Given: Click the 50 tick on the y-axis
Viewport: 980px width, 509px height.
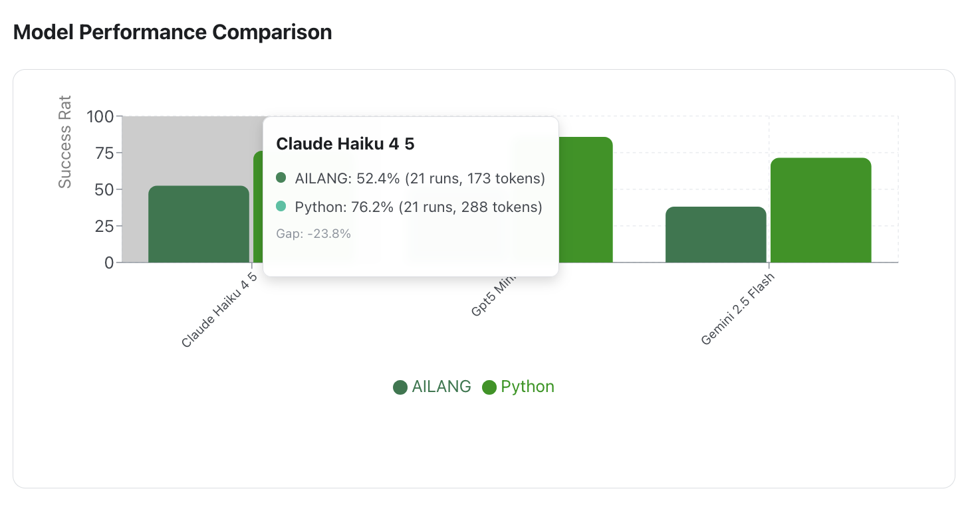Looking at the screenshot, I should pyautogui.click(x=105, y=189).
